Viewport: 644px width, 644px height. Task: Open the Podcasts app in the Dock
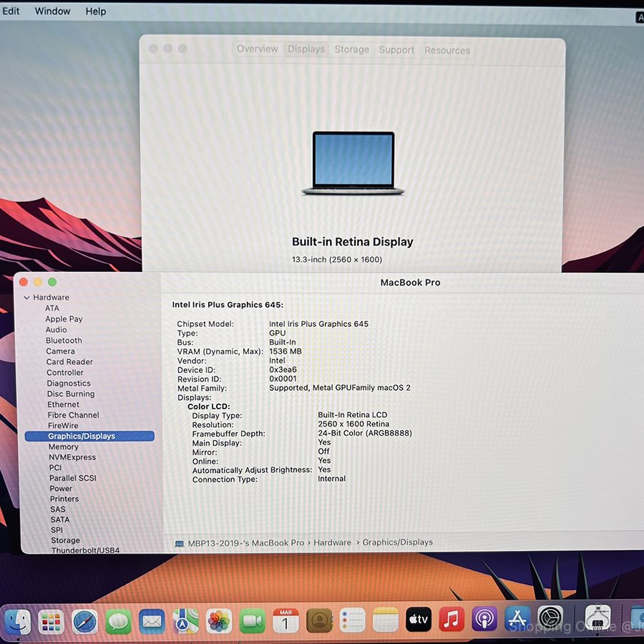[484, 618]
